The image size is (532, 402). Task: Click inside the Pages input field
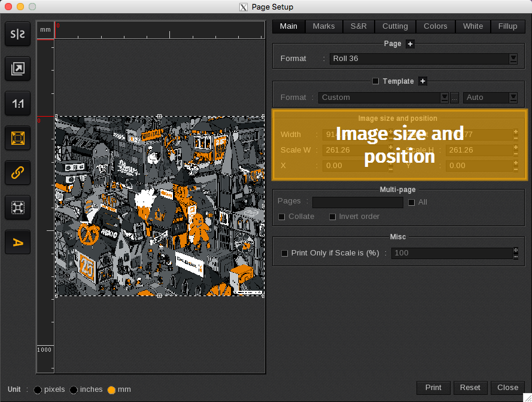(x=357, y=202)
